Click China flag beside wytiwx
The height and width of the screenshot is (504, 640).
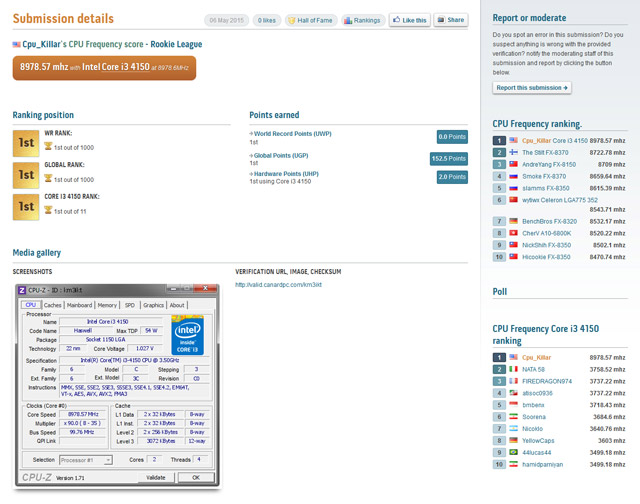pos(513,200)
